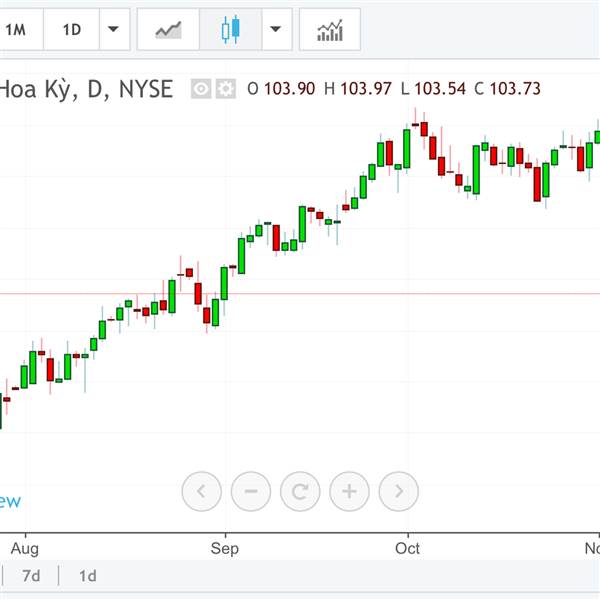
Task: Toggle the eye visibility icon beside NYSE
Action: coord(201,89)
